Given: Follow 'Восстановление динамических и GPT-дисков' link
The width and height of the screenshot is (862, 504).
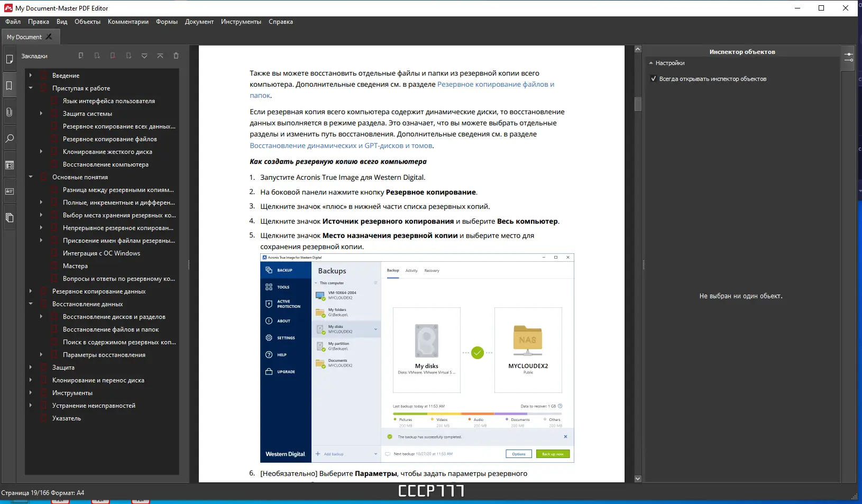Looking at the screenshot, I should coord(341,146).
